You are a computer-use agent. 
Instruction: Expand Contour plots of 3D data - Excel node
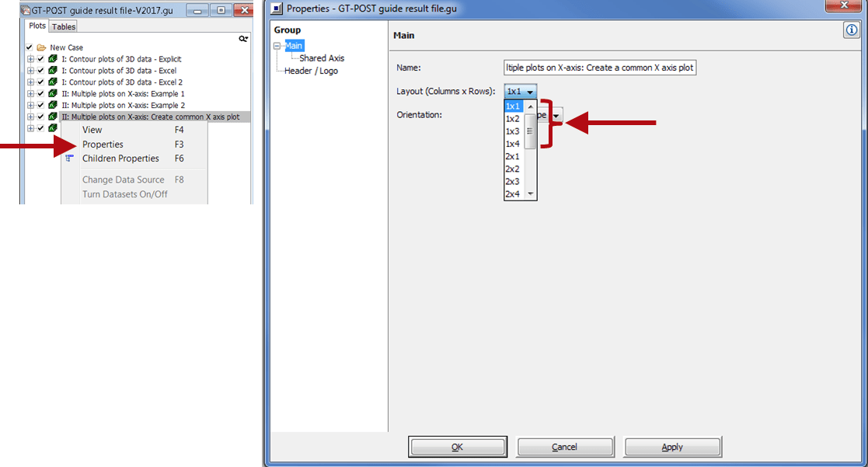click(30, 70)
